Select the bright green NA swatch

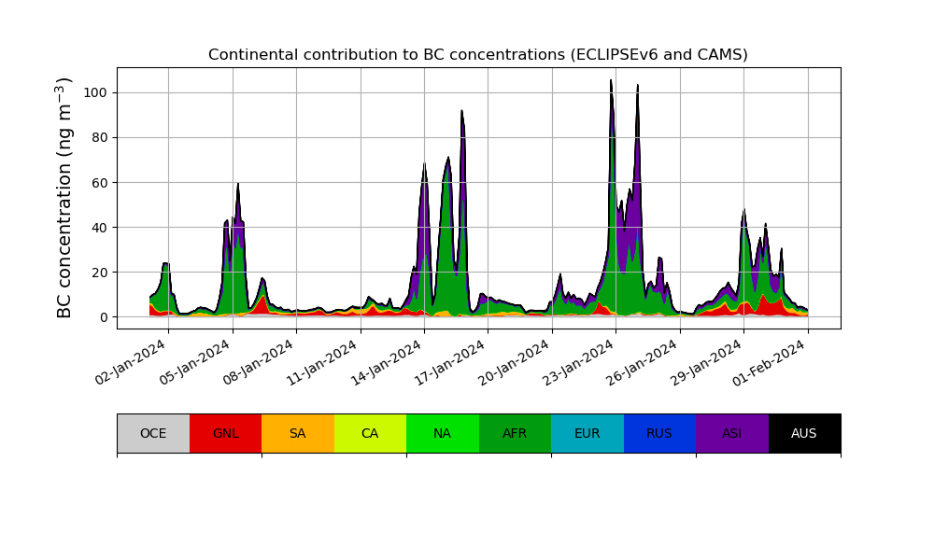click(442, 433)
